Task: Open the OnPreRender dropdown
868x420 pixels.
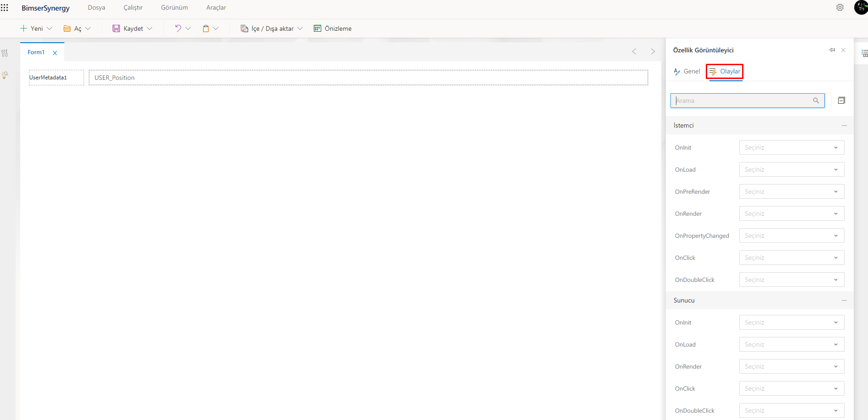Action: pyautogui.click(x=792, y=191)
